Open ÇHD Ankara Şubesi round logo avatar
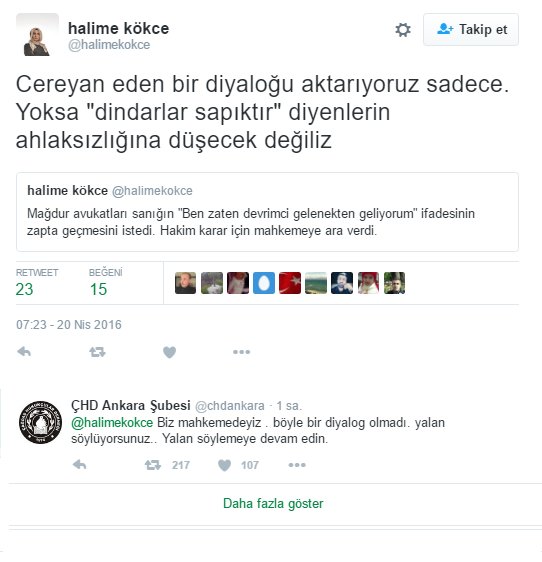Image resolution: width=542 pixels, height=562 pixels. pyautogui.click(x=41, y=422)
